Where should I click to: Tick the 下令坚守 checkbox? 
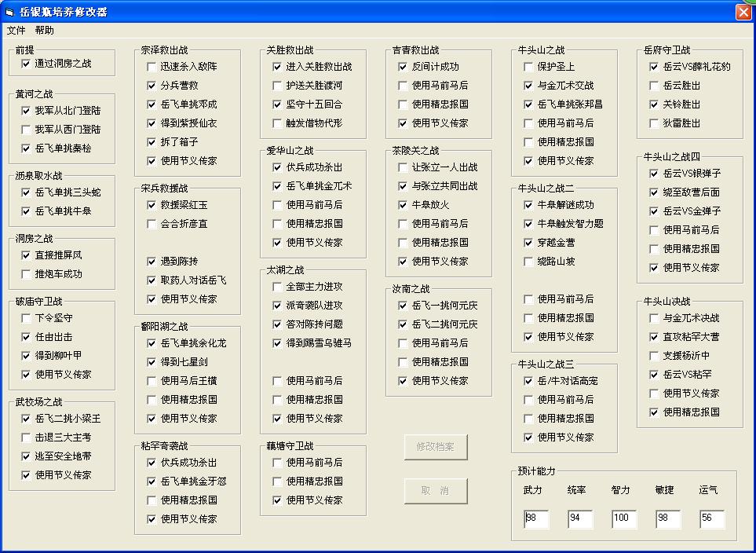27,318
